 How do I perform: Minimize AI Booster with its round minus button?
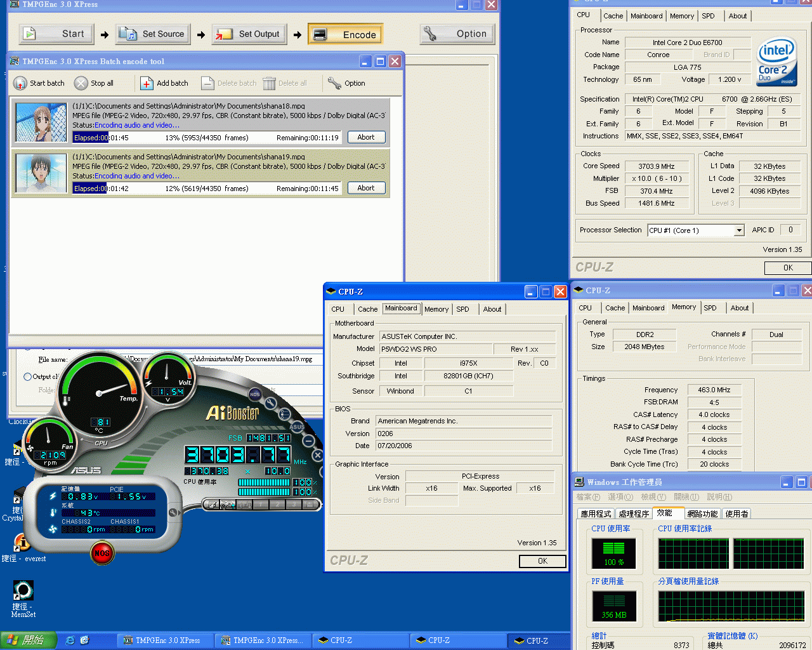click(308, 441)
